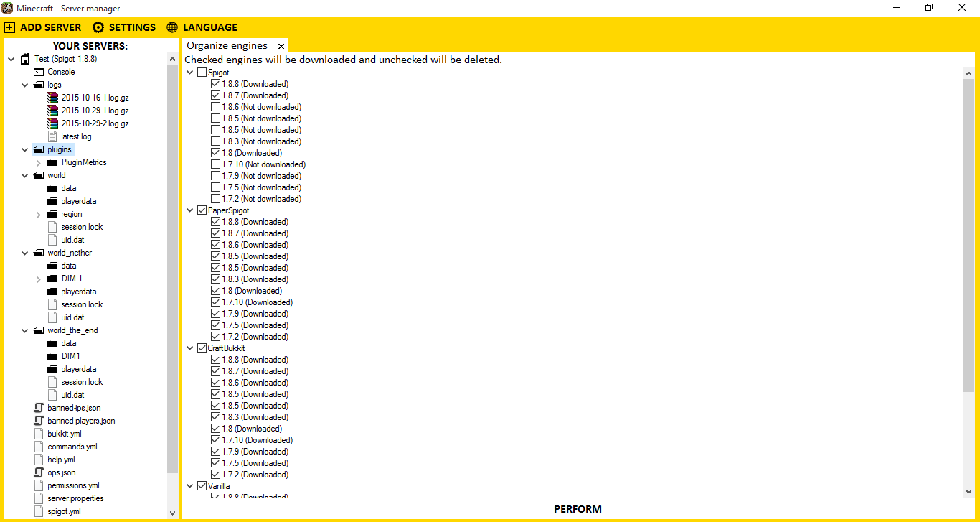Click the server home icon next to Test
Viewport: 980px width, 522px height.
click(x=25, y=59)
